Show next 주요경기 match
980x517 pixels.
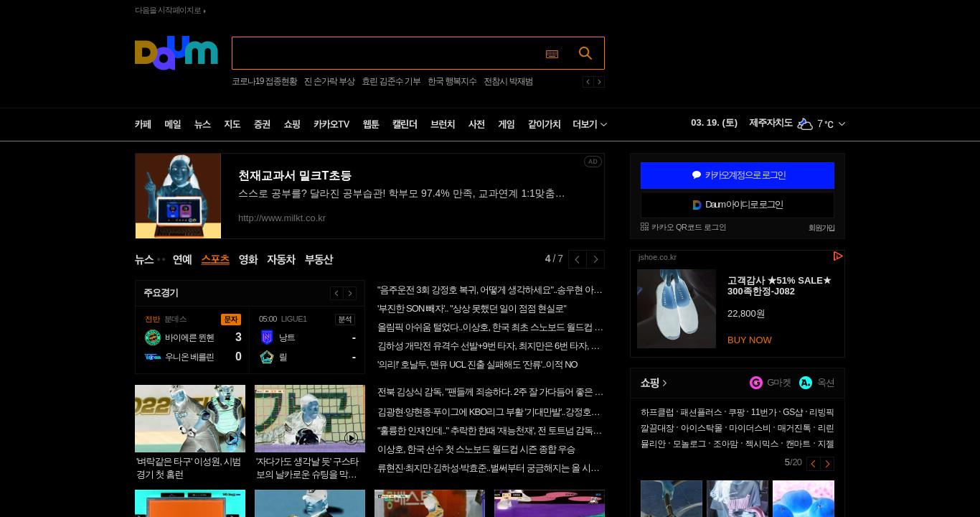click(x=350, y=293)
